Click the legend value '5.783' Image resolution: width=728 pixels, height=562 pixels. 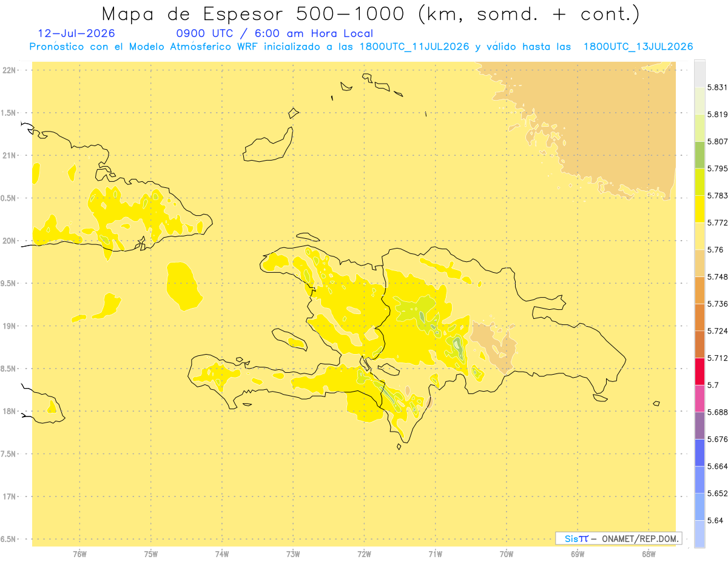tap(717, 196)
